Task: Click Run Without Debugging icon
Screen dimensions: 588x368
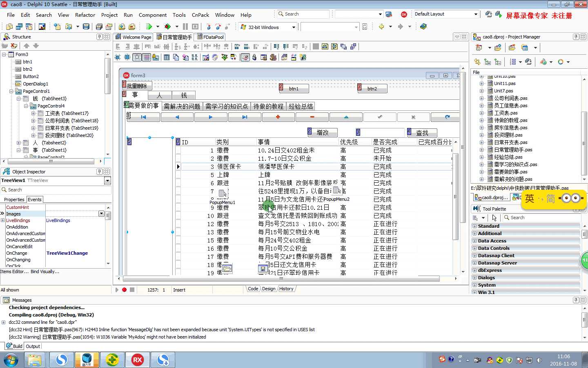Action: (167, 27)
